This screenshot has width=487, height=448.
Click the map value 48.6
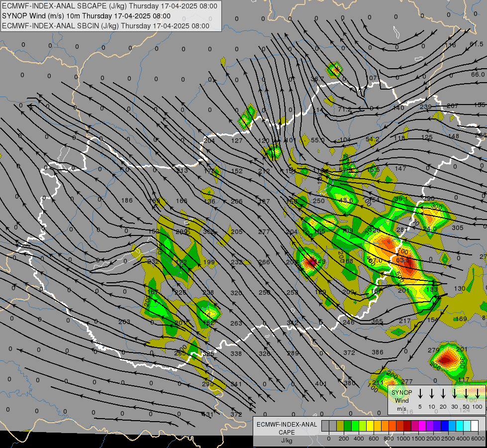346,201
